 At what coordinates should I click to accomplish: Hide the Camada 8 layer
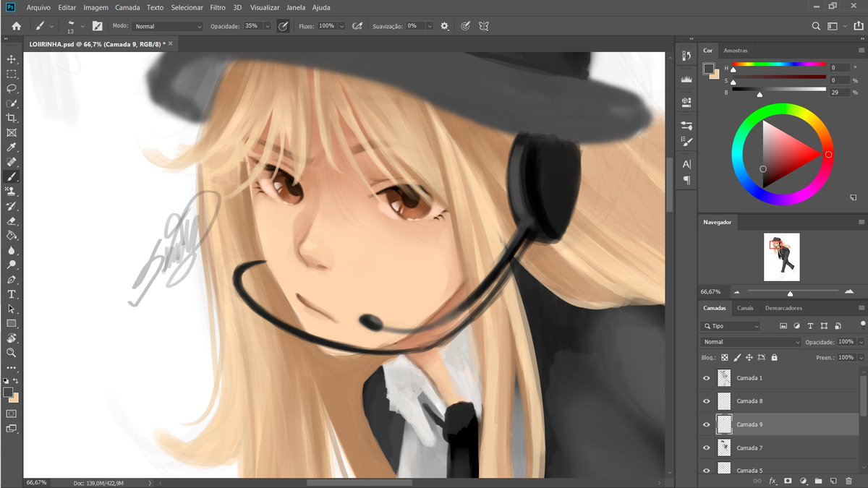pos(707,401)
